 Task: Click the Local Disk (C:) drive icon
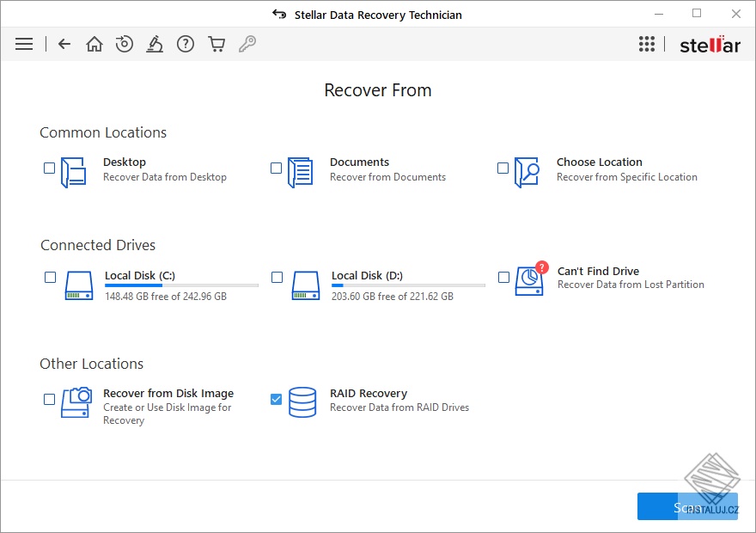(x=79, y=285)
